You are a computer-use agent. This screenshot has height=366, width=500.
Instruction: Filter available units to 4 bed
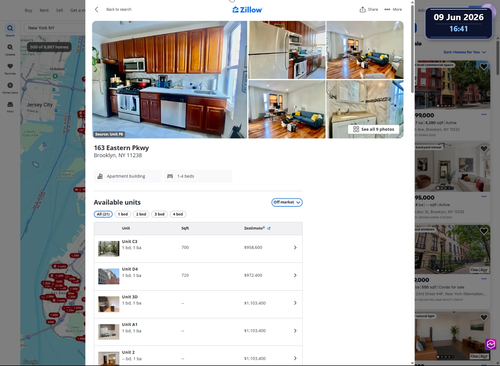pos(178,214)
